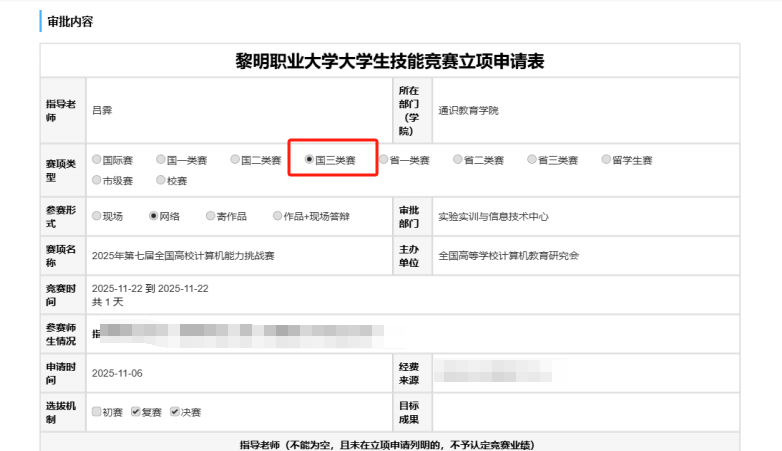Screen dimensions: 782x451
Task: Choose the 市级赛 radio option
Action: (x=97, y=180)
